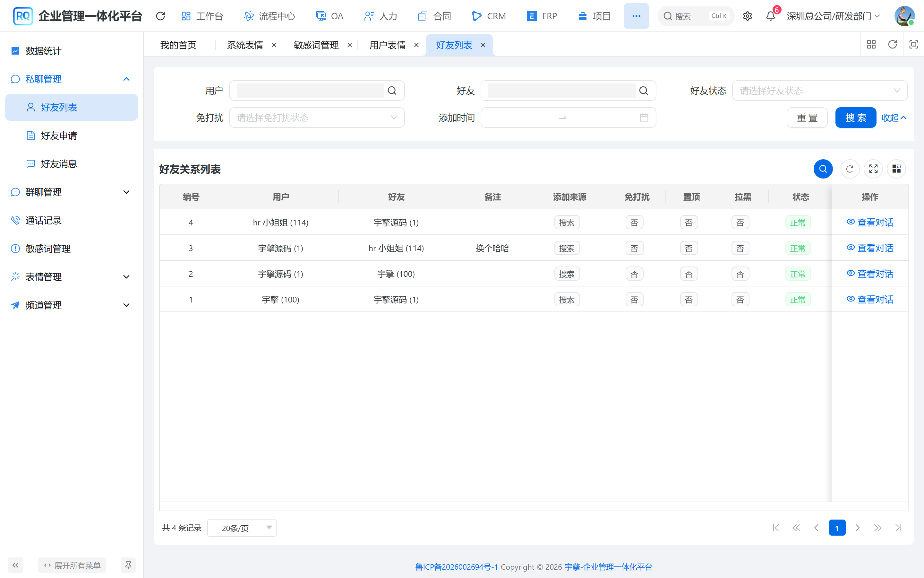Viewport: 924px width, 578px height.
Task: Click the refresh icon beside the platform title
Action: point(161,16)
